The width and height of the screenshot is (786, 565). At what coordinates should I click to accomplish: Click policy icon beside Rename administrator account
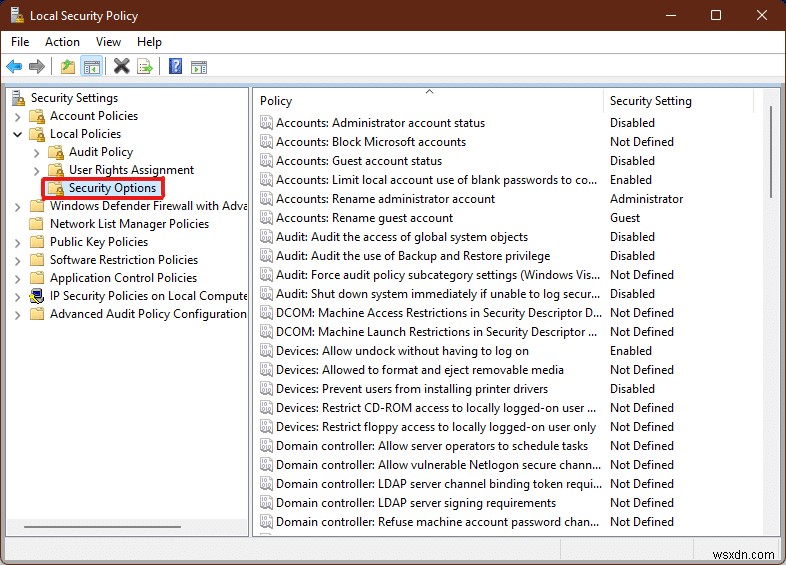[x=266, y=199]
